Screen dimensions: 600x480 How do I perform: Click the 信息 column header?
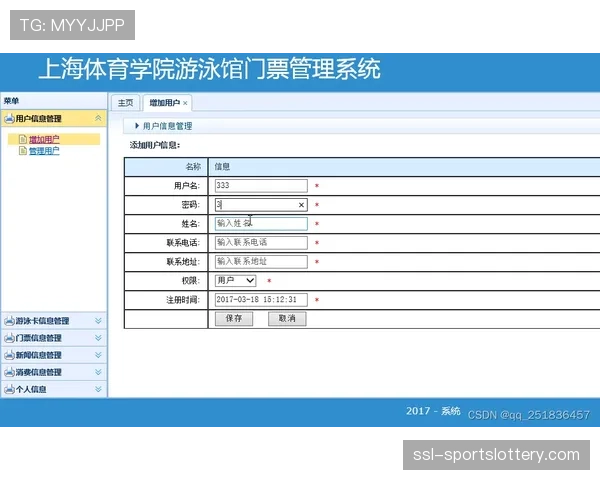coord(222,167)
